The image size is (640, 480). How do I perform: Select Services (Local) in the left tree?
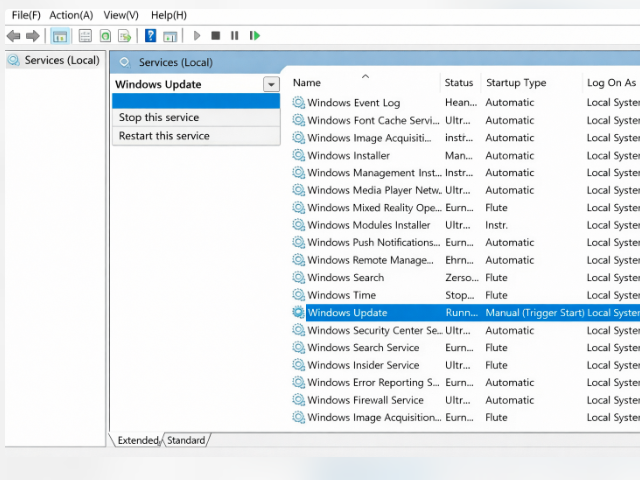[x=61, y=60]
